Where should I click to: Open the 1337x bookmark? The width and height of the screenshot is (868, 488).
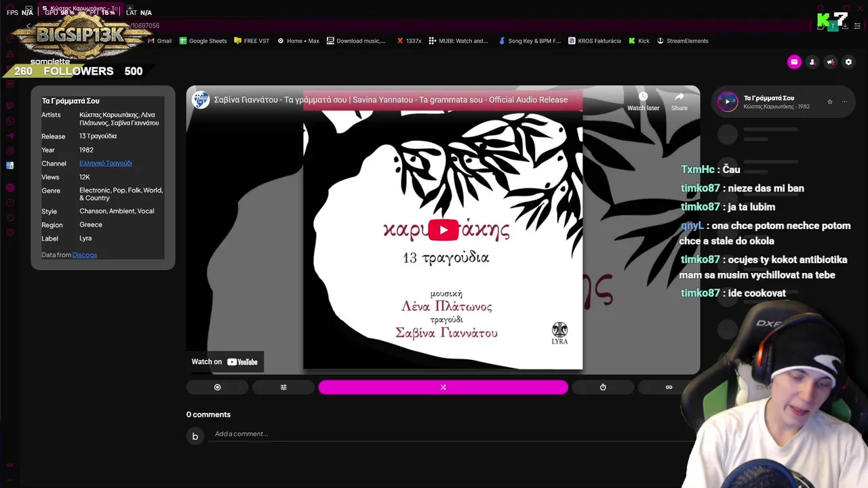coord(409,41)
